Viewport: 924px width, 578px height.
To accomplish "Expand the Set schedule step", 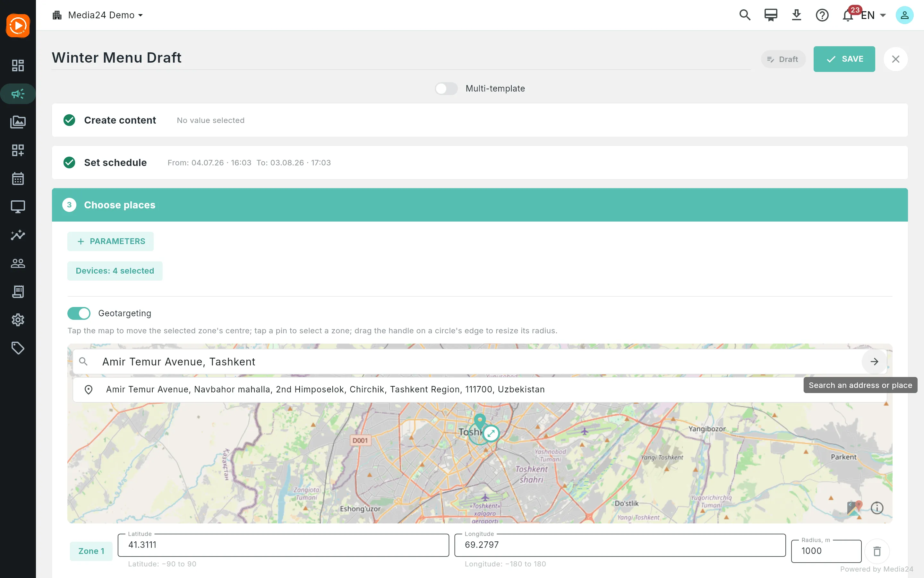I will pyautogui.click(x=480, y=162).
